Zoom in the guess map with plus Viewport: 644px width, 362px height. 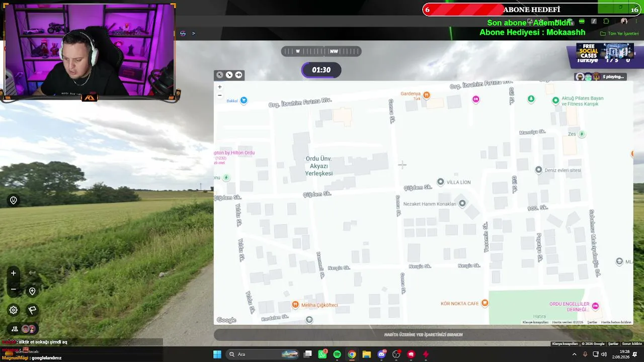pyautogui.click(x=219, y=87)
